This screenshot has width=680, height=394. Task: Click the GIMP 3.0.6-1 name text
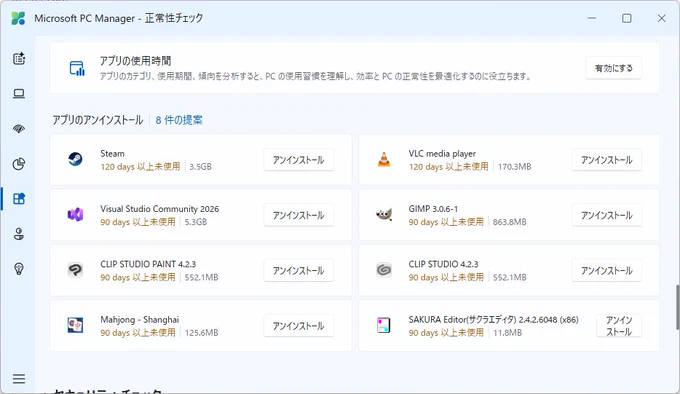coord(433,208)
